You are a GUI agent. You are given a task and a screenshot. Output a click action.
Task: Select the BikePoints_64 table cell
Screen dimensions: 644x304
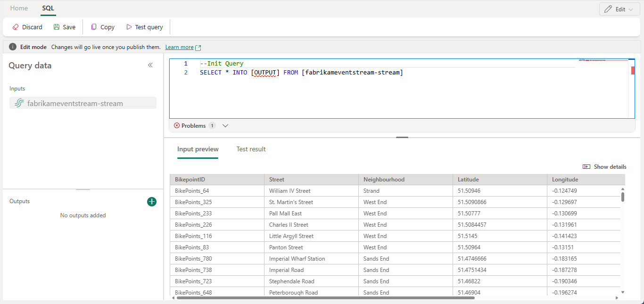tap(192, 191)
